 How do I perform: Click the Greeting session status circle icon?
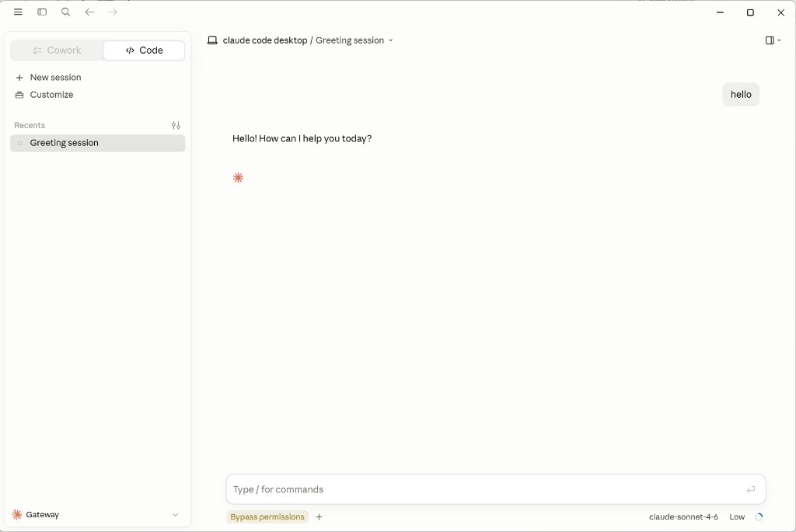pos(19,143)
